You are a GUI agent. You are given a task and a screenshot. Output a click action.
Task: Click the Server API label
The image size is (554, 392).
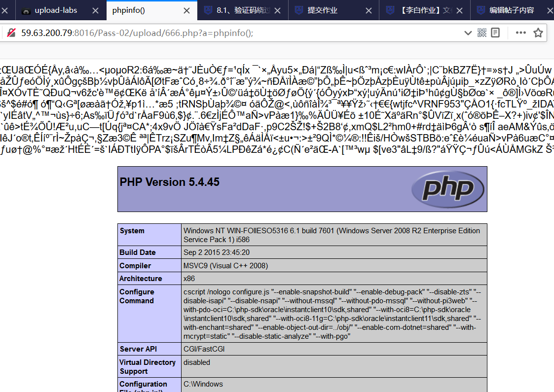point(138,349)
